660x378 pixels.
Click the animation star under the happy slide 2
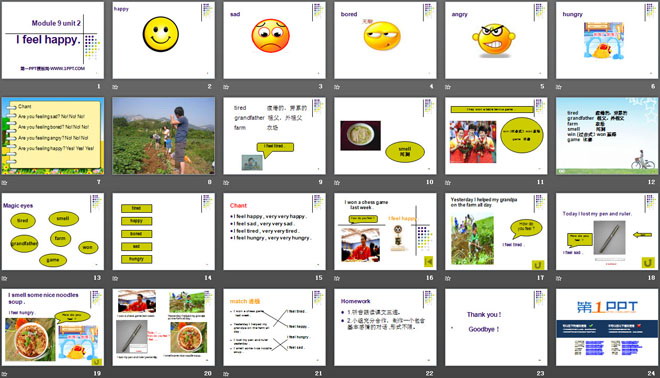point(115,87)
